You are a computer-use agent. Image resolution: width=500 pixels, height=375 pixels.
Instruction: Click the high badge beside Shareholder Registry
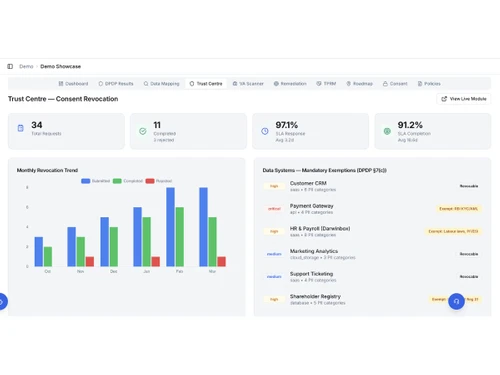pos(274,299)
